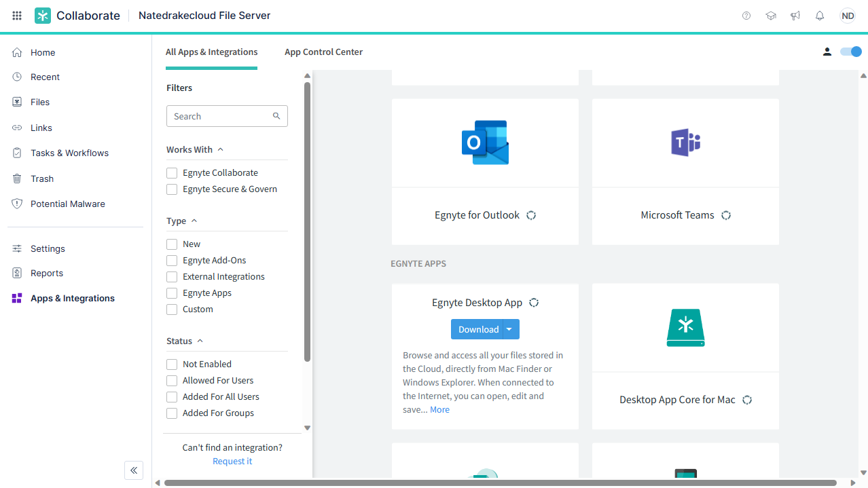This screenshot has height=488, width=868.
Task: Click the page scroll-up arrow
Action: pos(863,75)
